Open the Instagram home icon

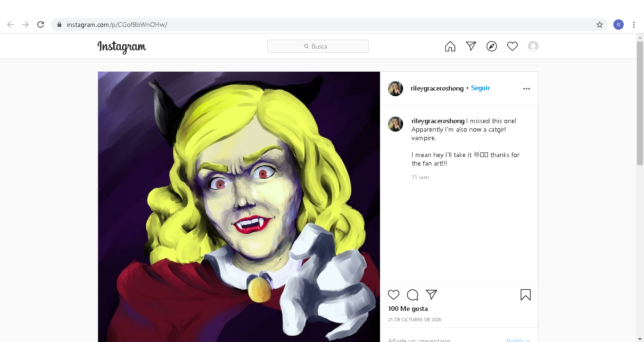coord(450,46)
